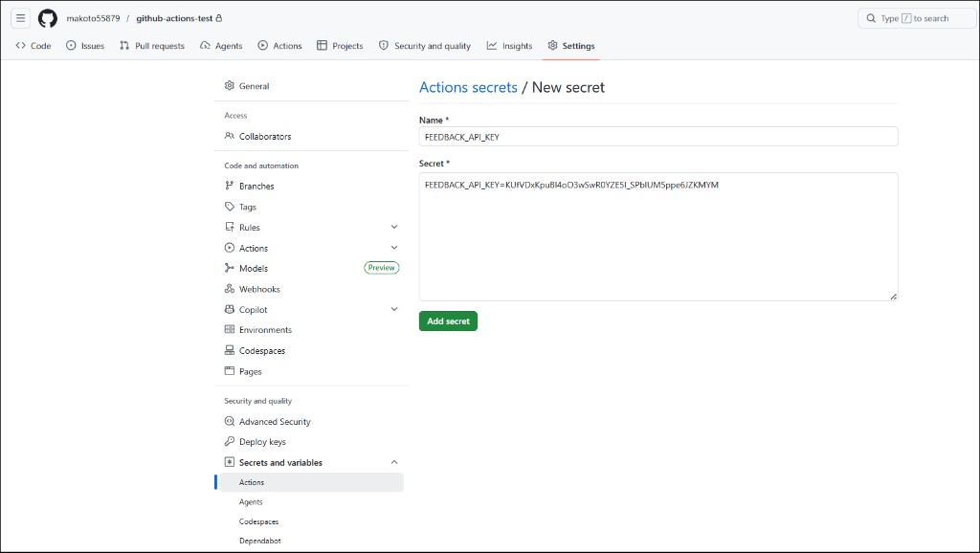Open Dependabot secrets in sidebar

coord(260,541)
